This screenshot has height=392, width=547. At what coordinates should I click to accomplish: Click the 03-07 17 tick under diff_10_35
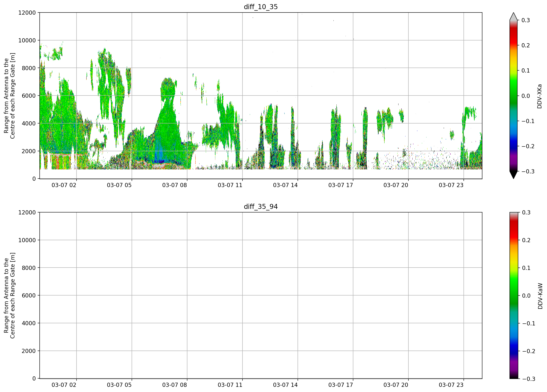(341, 185)
